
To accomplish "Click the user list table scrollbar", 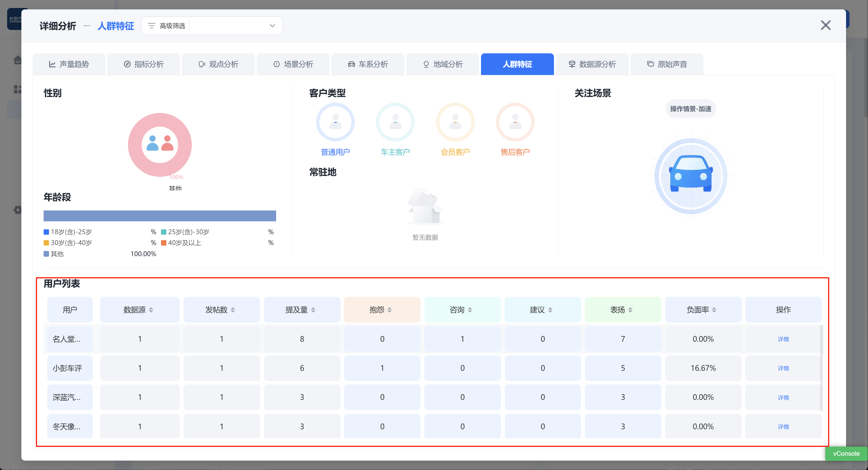I will point(821,368).
